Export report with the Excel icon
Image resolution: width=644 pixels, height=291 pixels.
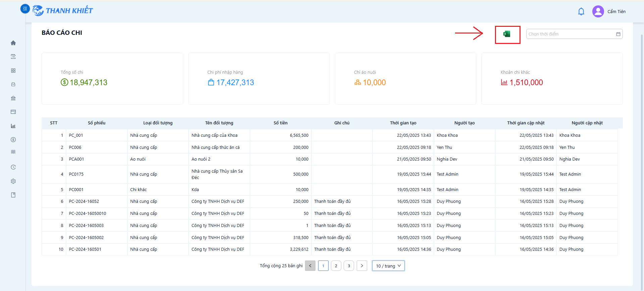507,34
